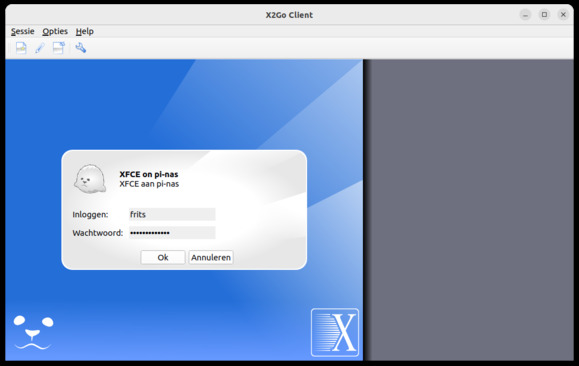
Task: Open the Opties menu
Action: point(55,31)
